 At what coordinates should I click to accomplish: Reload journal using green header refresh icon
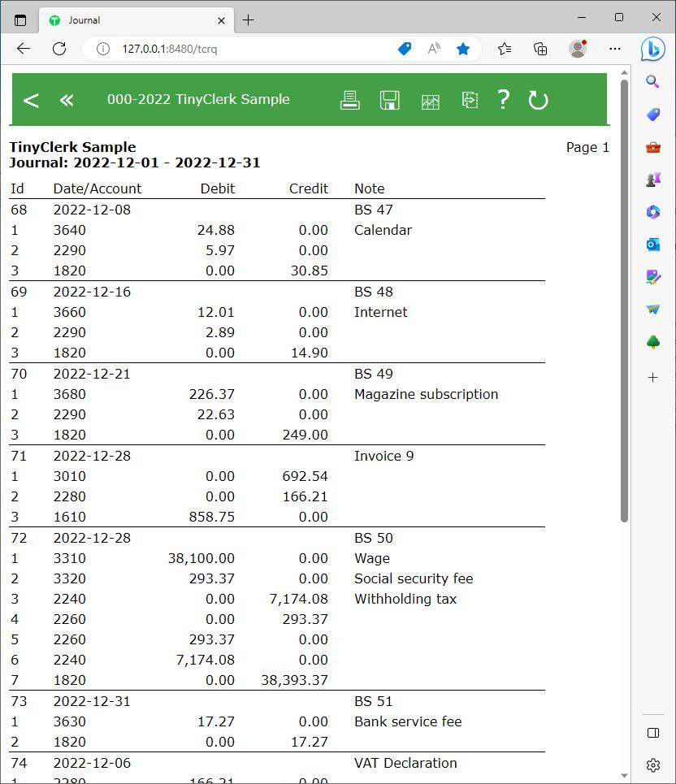click(x=538, y=100)
